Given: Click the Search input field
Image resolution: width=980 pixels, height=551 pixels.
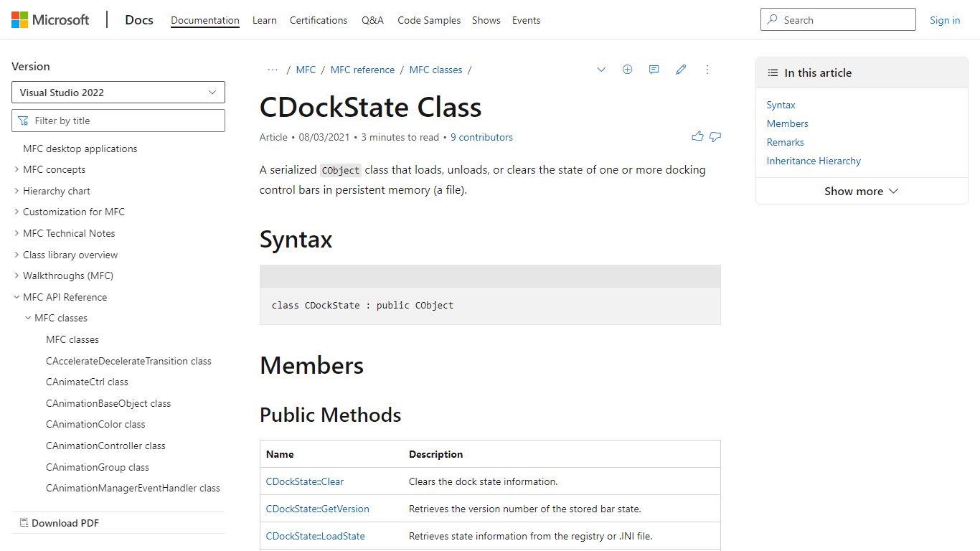Looking at the screenshot, I should pyautogui.click(x=838, y=19).
